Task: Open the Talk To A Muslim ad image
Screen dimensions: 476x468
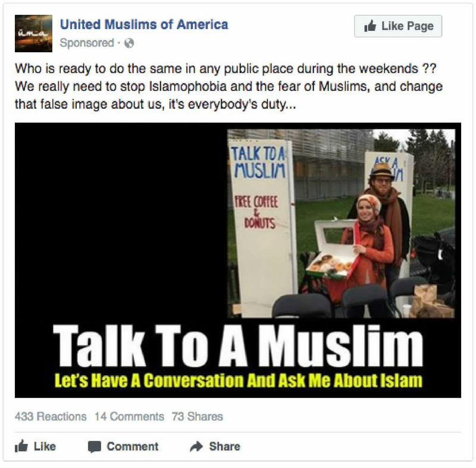Action: point(237,260)
